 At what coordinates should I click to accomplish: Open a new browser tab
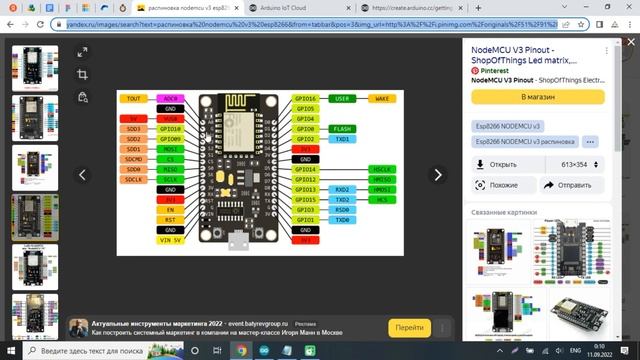(478, 8)
